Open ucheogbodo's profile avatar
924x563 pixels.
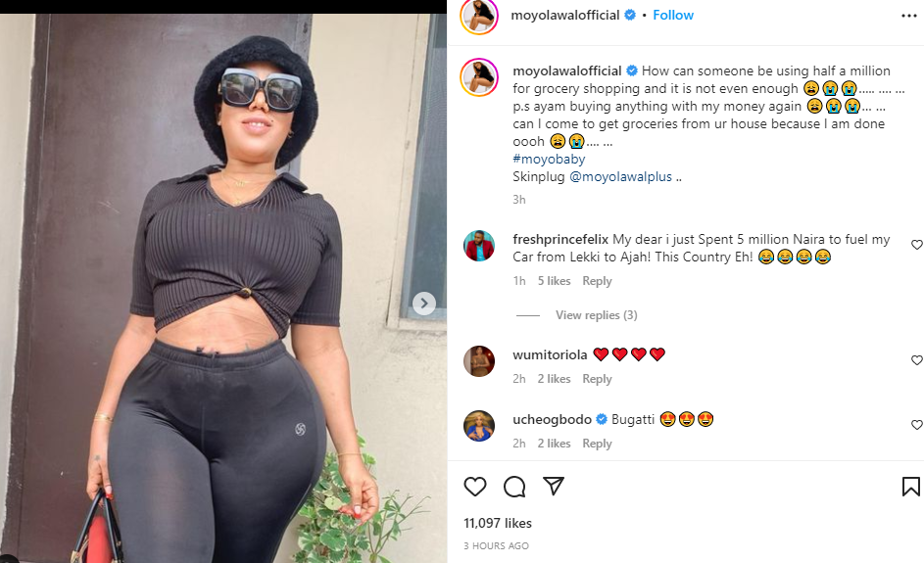[479, 426]
